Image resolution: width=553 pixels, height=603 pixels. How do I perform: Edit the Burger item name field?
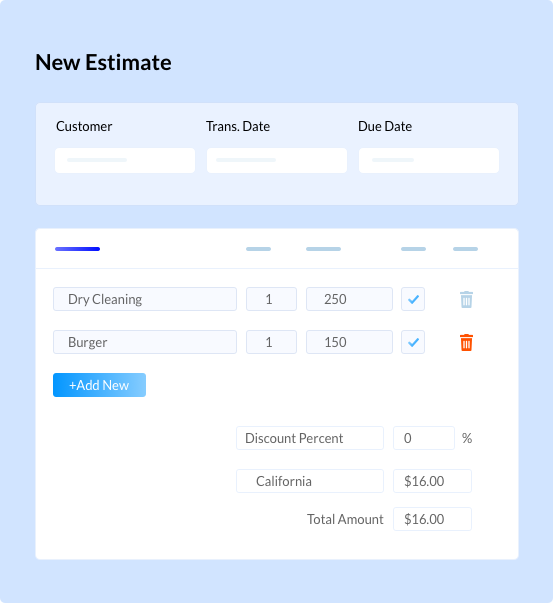[x=145, y=342]
